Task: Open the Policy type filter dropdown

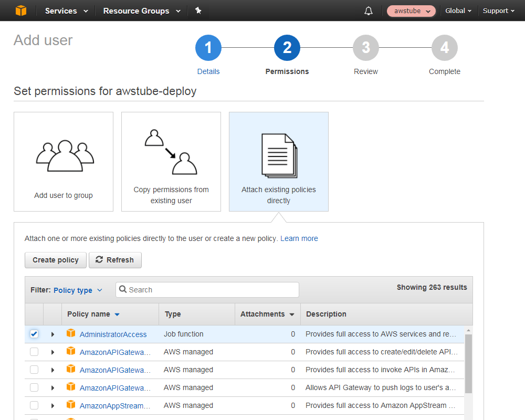Action: tap(78, 290)
